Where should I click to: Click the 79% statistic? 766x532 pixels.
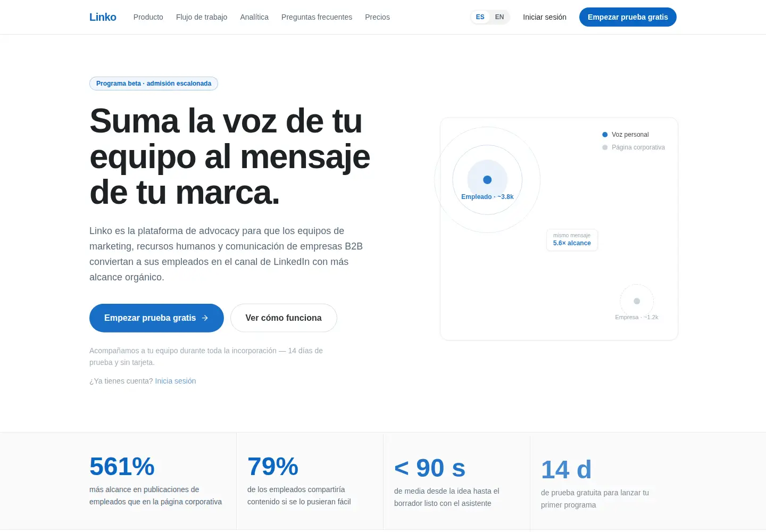(273, 467)
